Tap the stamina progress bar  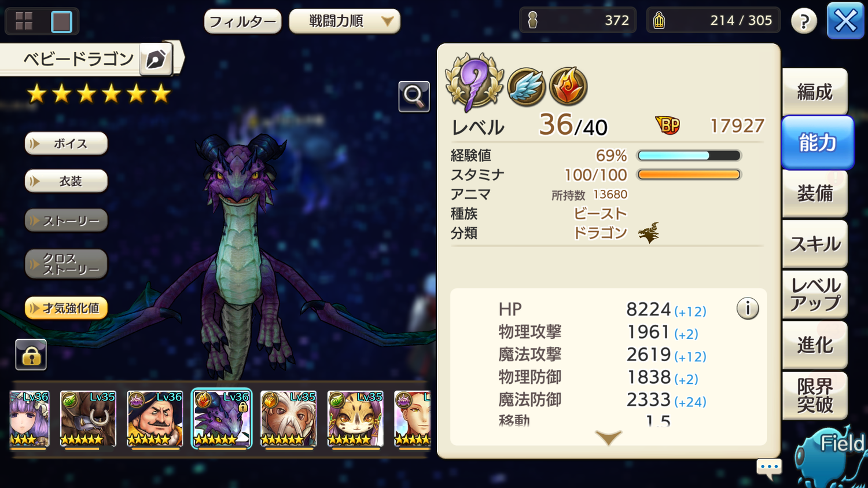click(x=689, y=175)
